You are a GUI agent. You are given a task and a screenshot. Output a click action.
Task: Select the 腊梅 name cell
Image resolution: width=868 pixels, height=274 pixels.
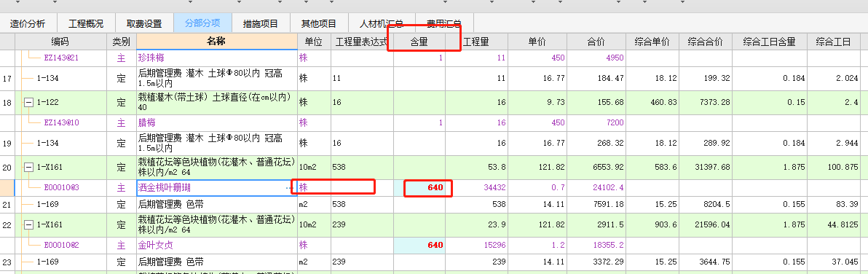coord(216,123)
